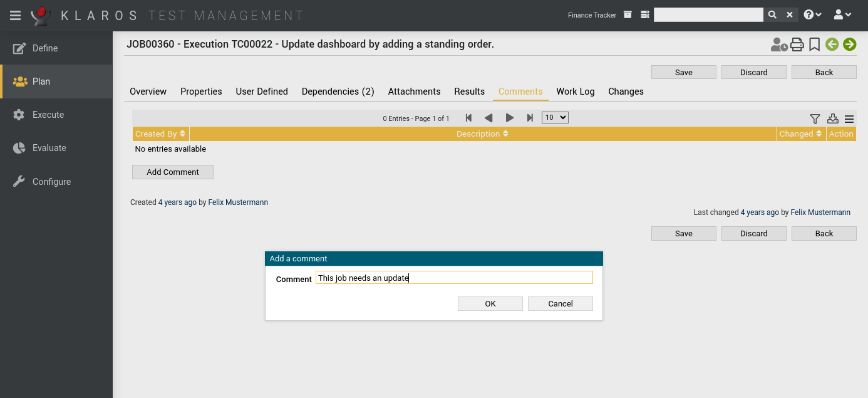Click the green back arrow icon

pyautogui.click(x=831, y=45)
